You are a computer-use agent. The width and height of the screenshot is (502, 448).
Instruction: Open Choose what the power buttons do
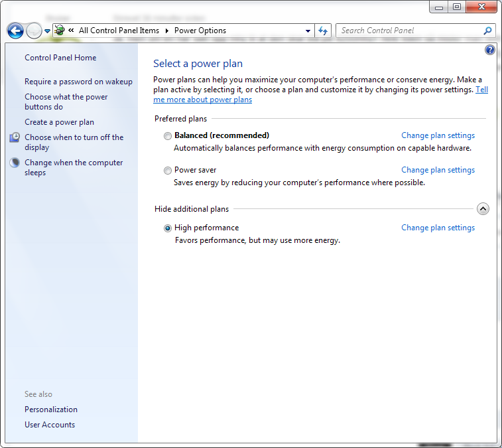click(x=66, y=102)
